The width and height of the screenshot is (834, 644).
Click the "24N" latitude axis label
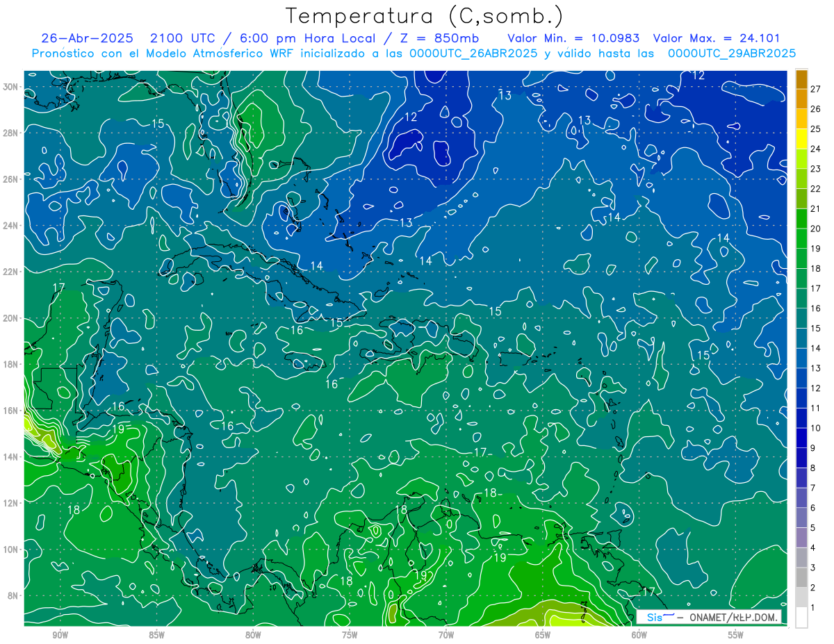tap(11, 225)
